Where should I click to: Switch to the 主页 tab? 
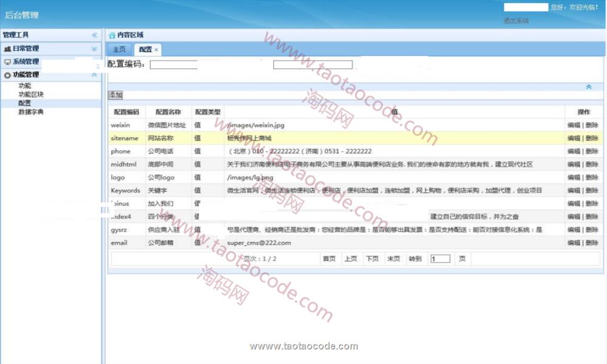(x=120, y=50)
